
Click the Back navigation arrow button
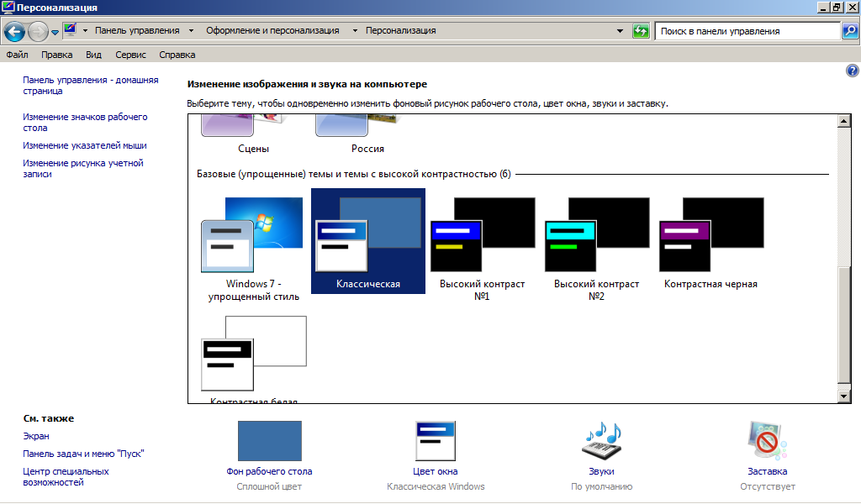coord(15,31)
